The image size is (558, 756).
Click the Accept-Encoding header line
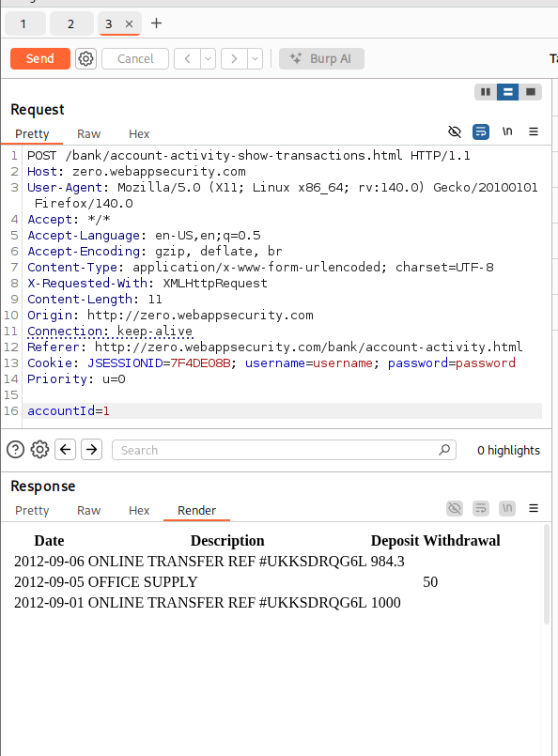155,251
